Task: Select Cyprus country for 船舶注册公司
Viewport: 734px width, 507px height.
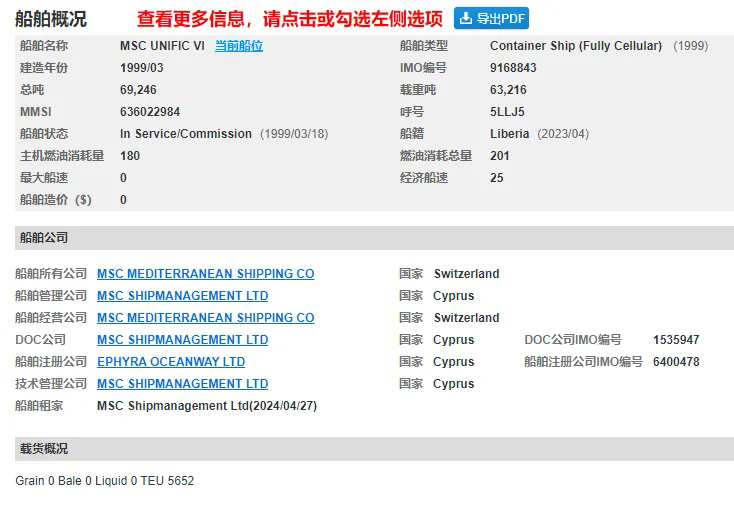Action: point(454,362)
